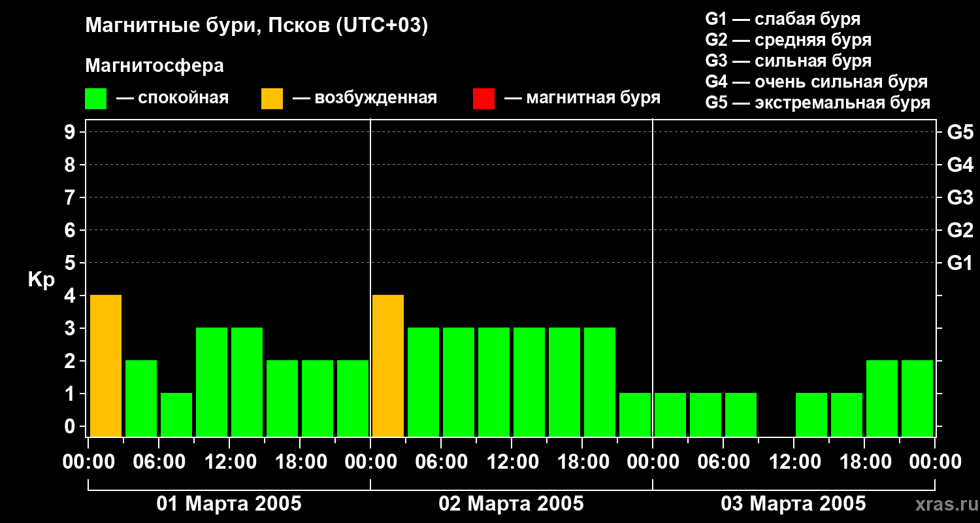Choose the 03 Марта bar for 18:00–21:00
This screenshot has height=523, width=980.
click(882, 398)
